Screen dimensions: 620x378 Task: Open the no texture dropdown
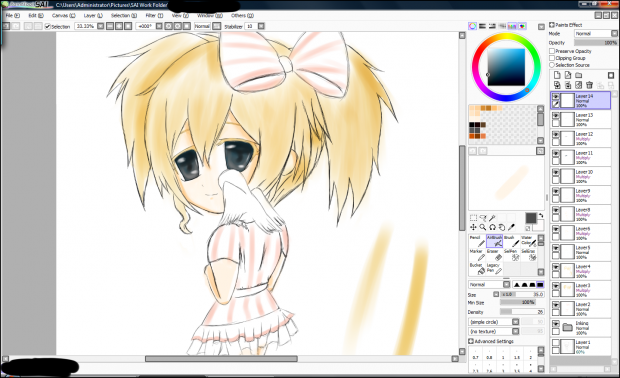[494, 331]
